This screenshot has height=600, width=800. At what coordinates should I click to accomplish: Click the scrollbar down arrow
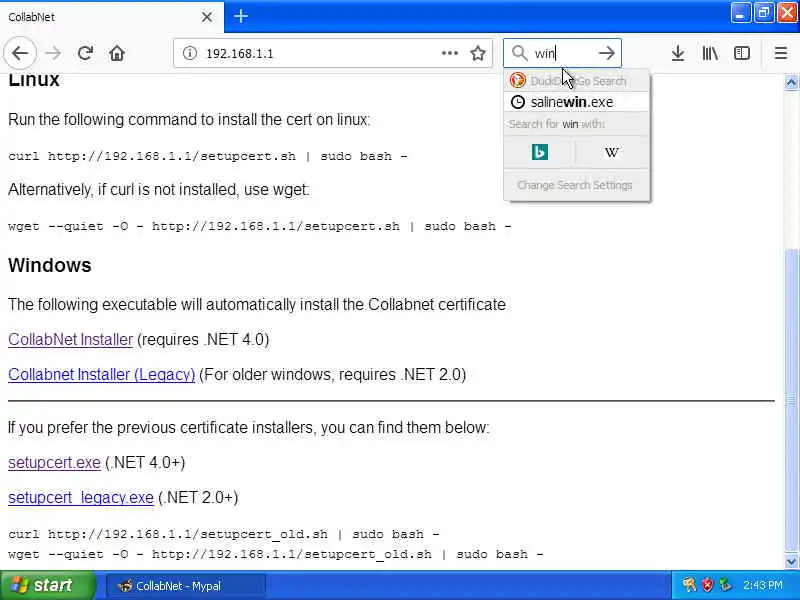tap(791, 562)
